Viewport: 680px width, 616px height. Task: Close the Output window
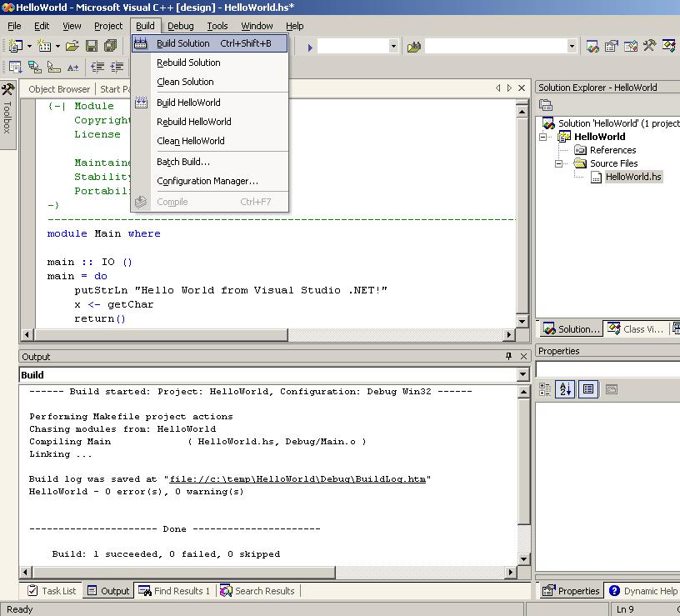click(x=524, y=356)
